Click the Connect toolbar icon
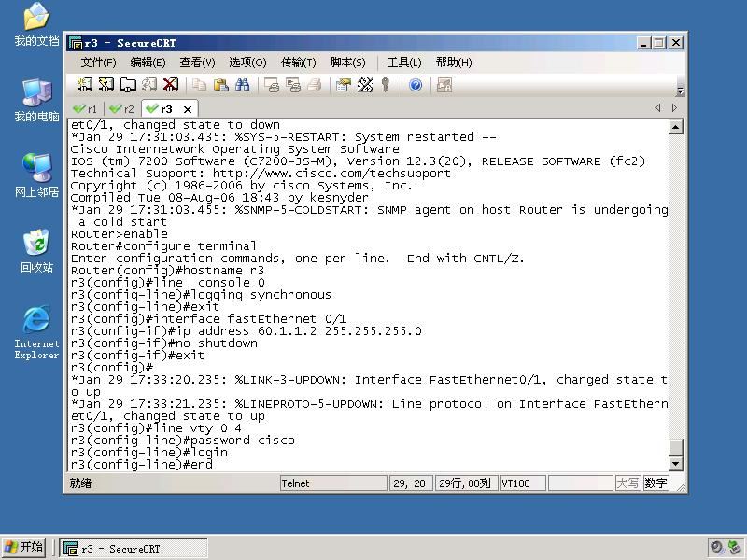Viewport: 747px width, 560px height. 84,85
